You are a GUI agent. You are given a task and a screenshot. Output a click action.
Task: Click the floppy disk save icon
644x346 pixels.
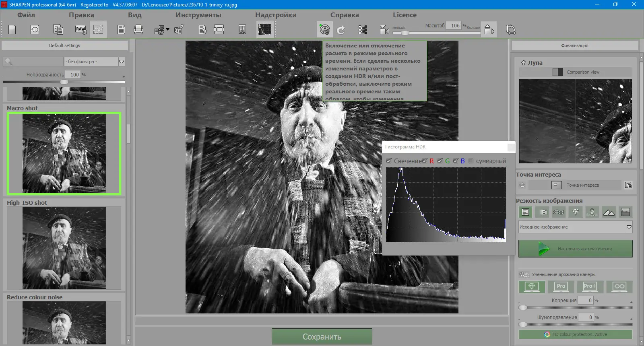121,29
